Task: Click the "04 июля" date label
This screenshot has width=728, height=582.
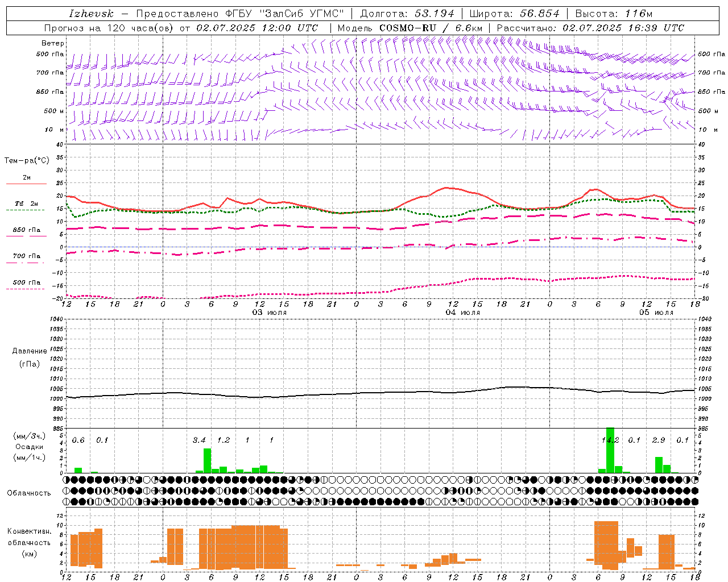Action: 463,313
